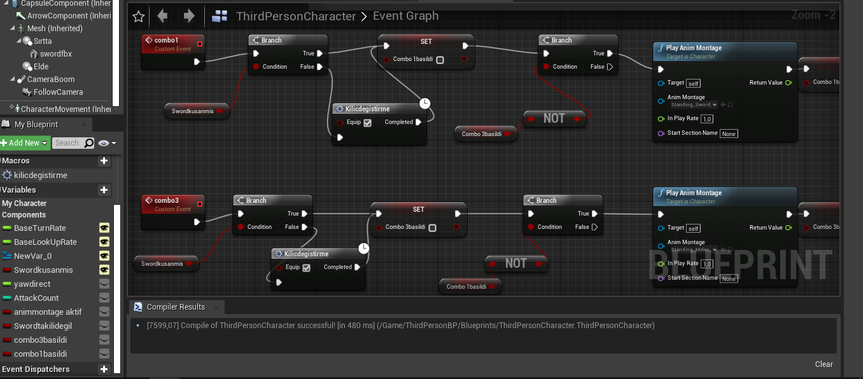This screenshot has height=379, width=868.
Task: Click the spring arm icon beside CameraBoom
Action: click(21, 79)
